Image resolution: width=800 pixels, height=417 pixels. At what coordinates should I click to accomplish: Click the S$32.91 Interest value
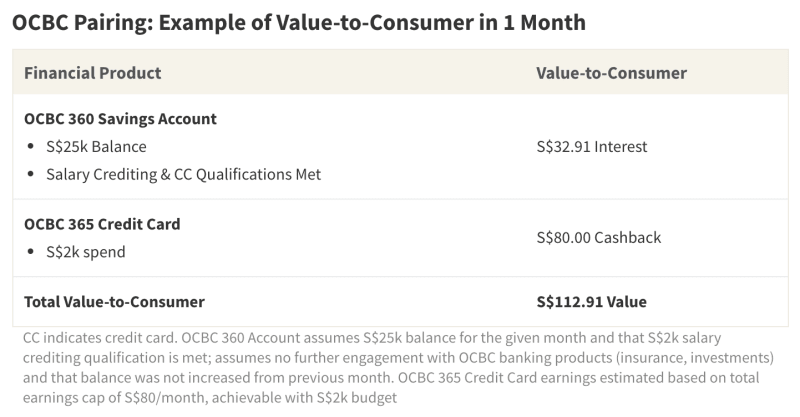pos(592,146)
